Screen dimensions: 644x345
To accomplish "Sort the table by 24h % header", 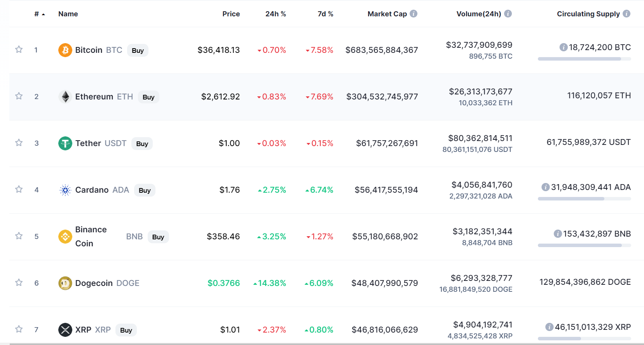I will click(x=275, y=14).
